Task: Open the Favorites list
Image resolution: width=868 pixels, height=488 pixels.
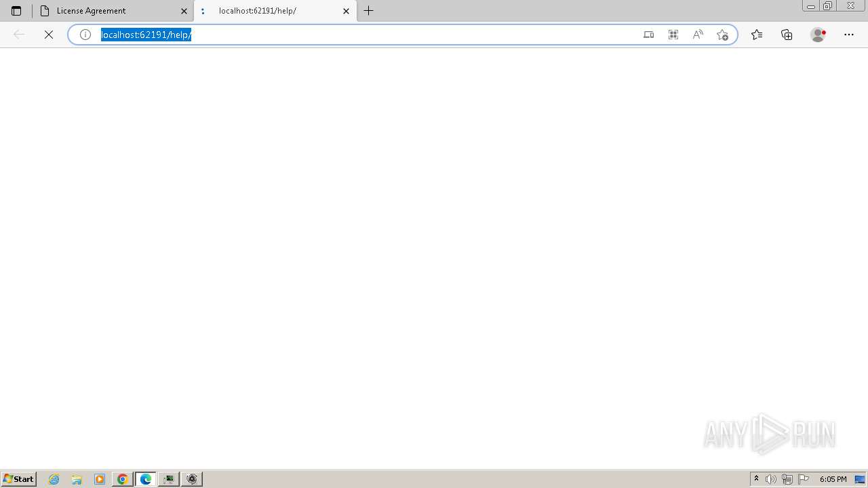Action: click(757, 35)
